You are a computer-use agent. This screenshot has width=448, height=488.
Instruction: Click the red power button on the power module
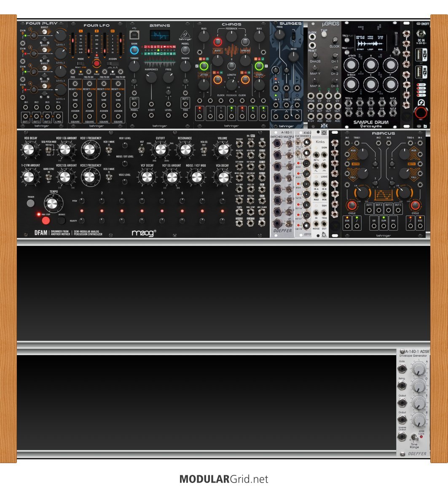[421, 113]
